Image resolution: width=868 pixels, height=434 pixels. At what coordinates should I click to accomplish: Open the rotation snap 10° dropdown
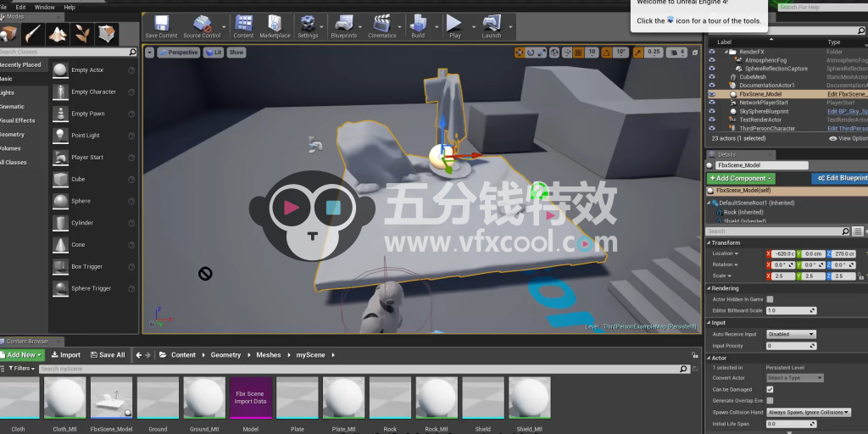621,52
